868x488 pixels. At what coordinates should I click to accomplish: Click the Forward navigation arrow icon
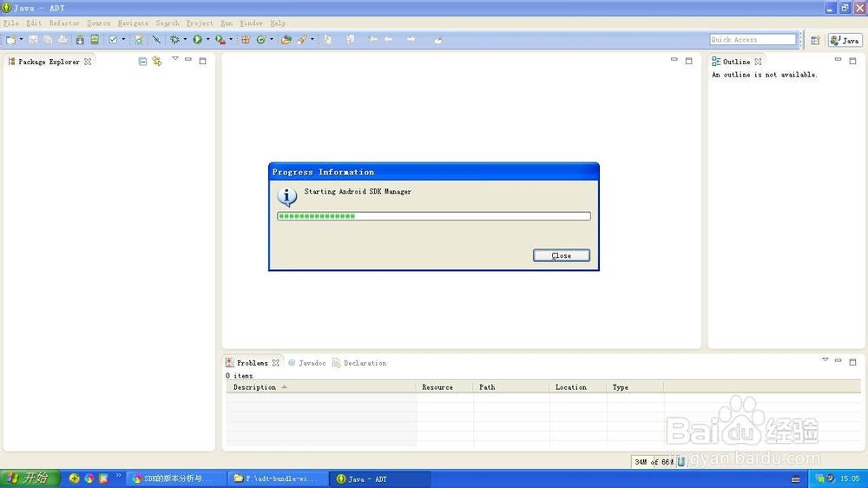[x=411, y=39]
